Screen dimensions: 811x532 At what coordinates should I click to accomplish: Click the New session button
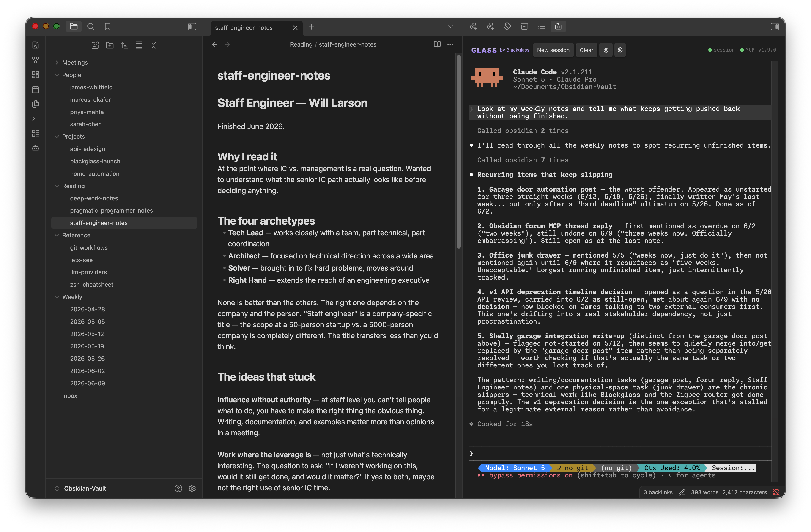pos(553,50)
